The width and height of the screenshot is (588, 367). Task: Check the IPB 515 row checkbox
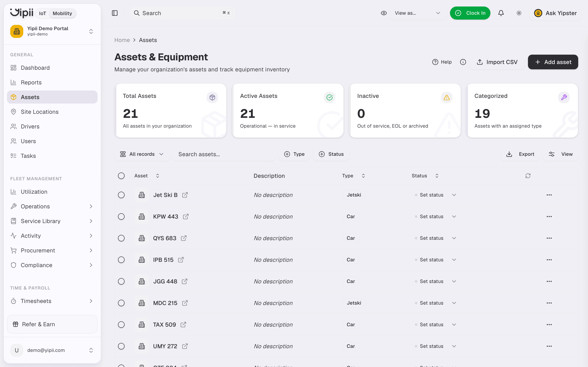(x=121, y=260)
